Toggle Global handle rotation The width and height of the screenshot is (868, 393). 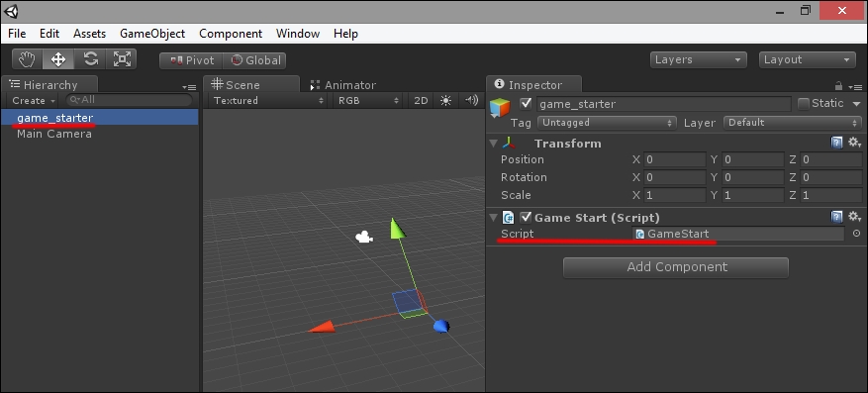[254, 60]
